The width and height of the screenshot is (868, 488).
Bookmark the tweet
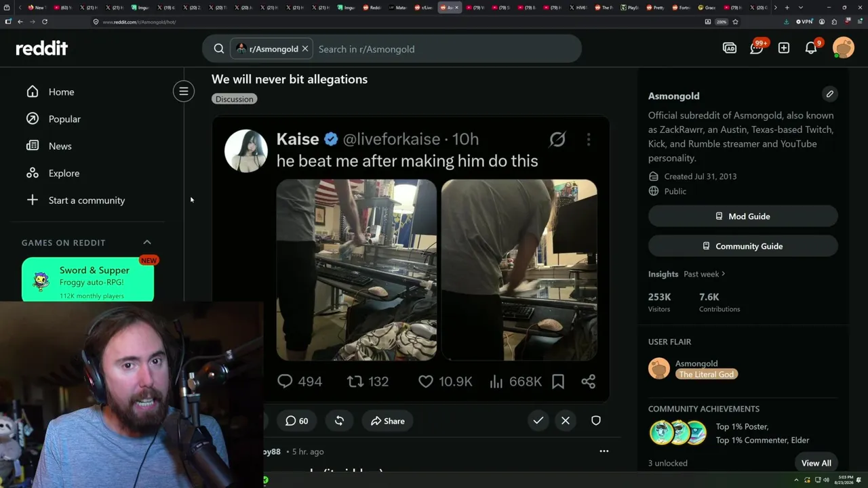[x=558, y=382]
